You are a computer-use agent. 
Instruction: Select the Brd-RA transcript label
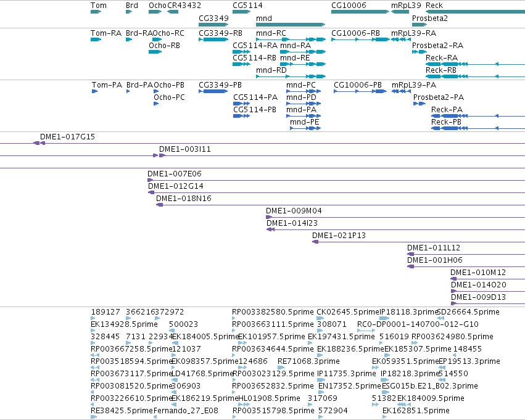point(139,33)
